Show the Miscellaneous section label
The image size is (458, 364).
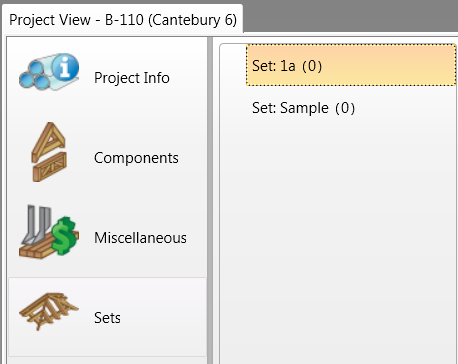click(140, 238)
